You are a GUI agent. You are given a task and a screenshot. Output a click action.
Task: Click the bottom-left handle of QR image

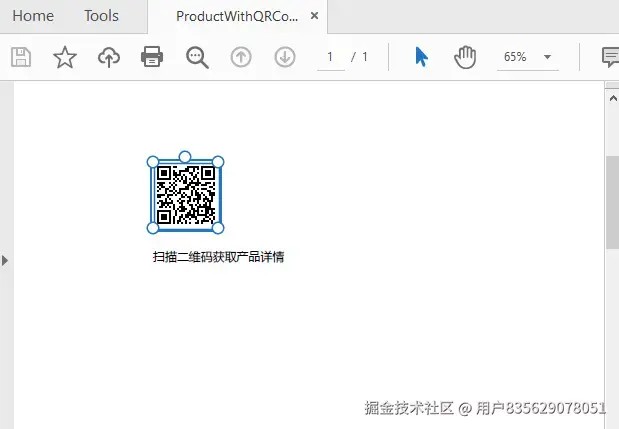(x=153, y=228)
